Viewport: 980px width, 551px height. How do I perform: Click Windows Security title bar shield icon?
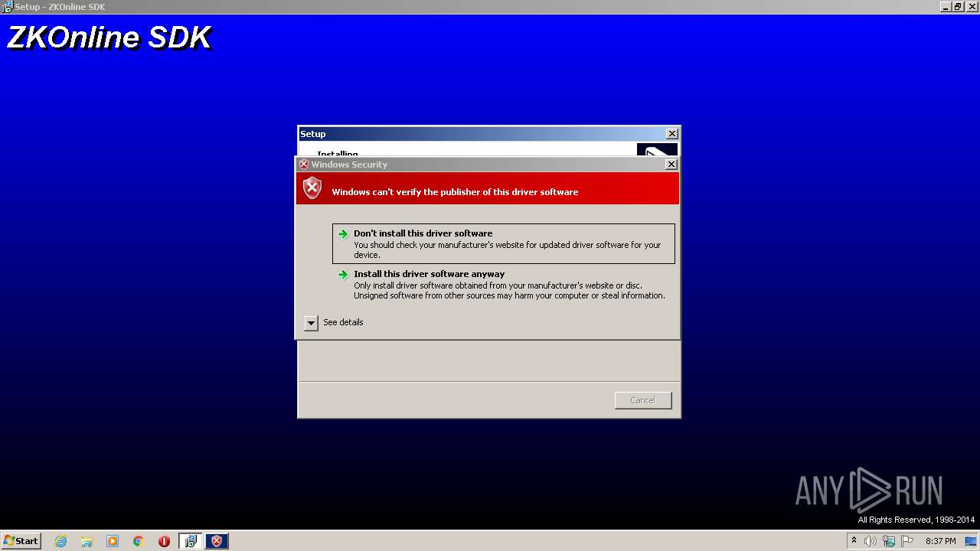[304, 165]
